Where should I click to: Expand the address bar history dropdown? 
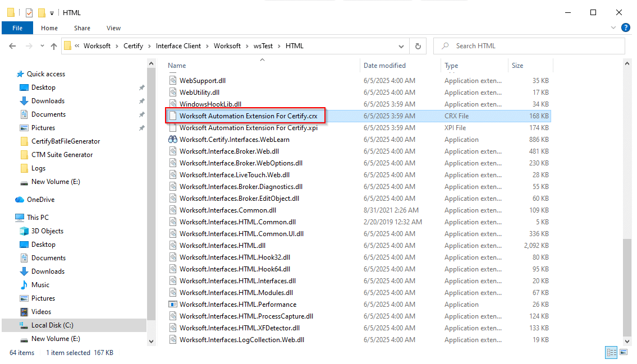401,46
